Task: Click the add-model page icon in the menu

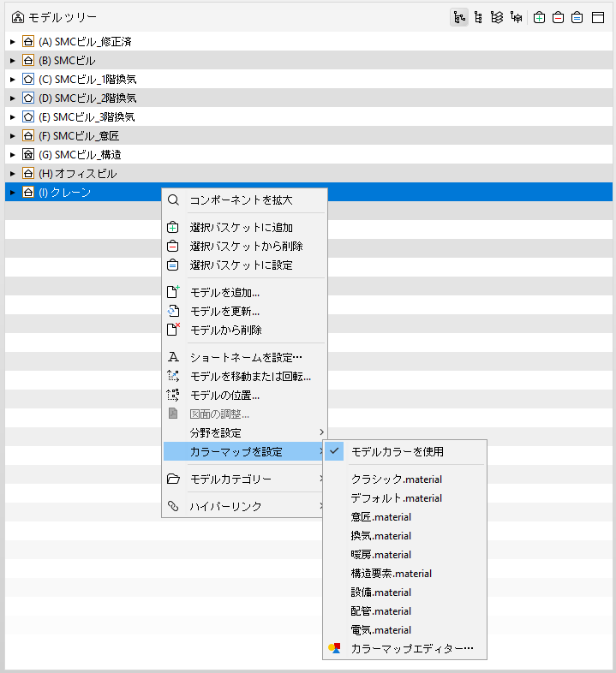Action: point(173,292)
